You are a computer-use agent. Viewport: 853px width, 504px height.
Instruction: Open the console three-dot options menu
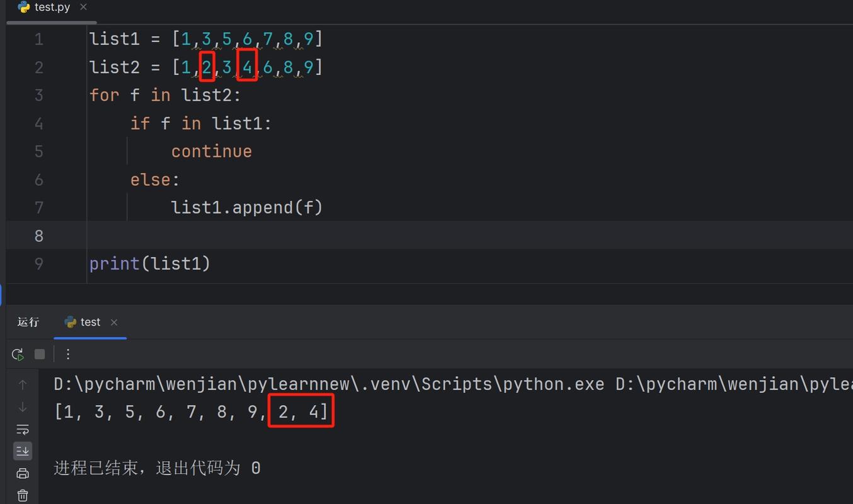click(x=68, y=354)
